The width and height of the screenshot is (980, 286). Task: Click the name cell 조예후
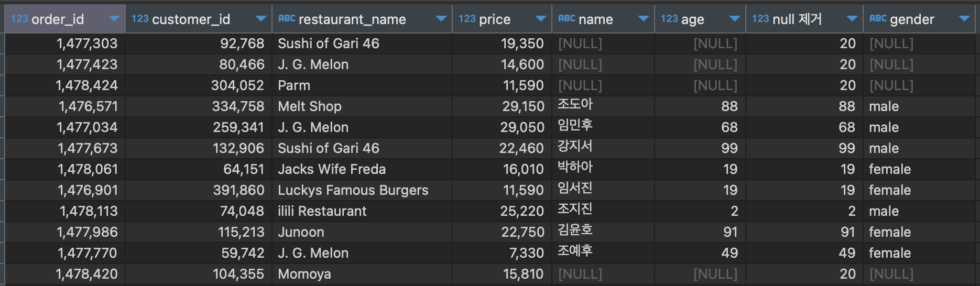pos(603,253)
